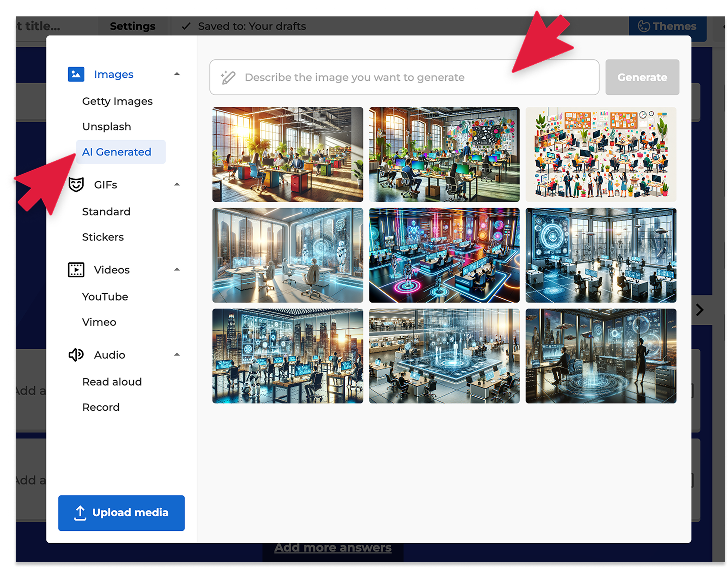Viewport: 728px width, 568px height.
Task: Select the central hologram platform office thumbnail
Action: click(x=444, y=356)
